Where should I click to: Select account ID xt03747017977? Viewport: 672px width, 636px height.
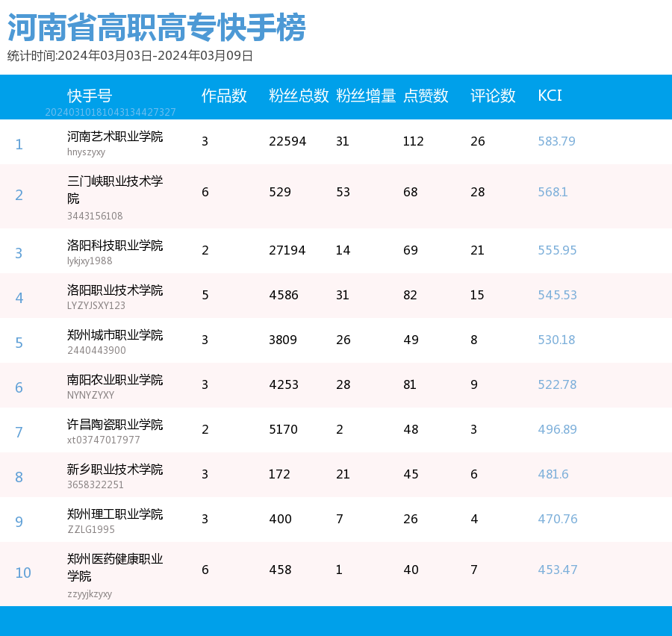point(103,440)
